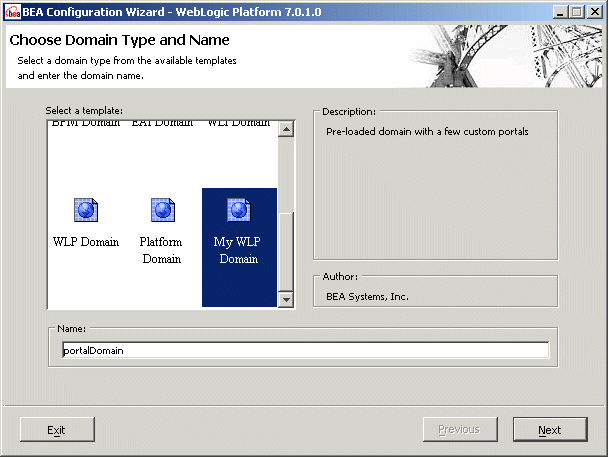This screenshot has width=608, height=457.
Task: Click the Next button
Action: [x=550, y=429]
